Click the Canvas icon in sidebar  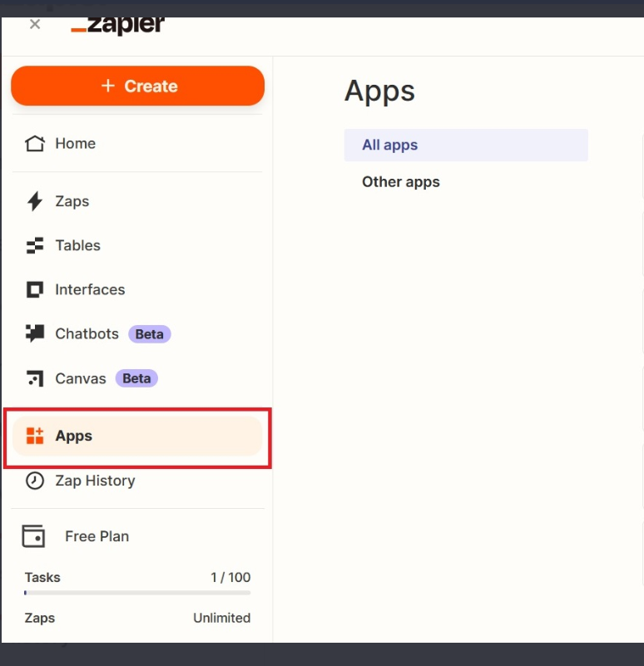34,378
